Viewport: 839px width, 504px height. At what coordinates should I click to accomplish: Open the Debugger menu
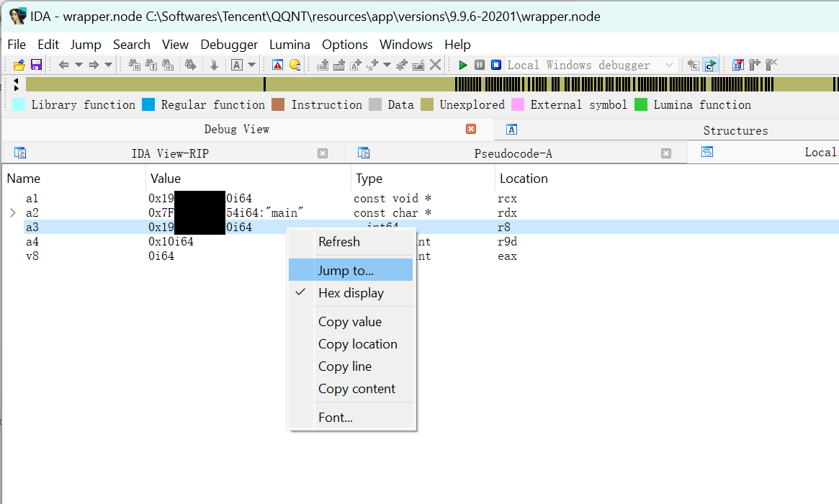229,45
